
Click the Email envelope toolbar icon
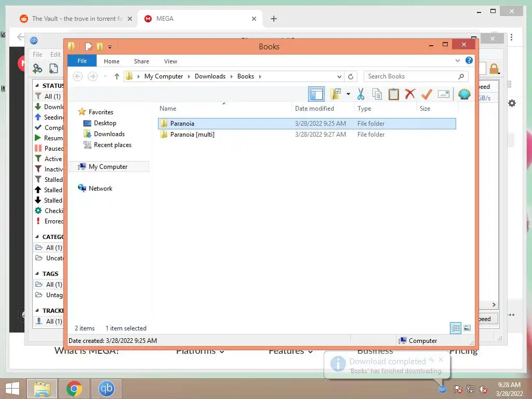[444, 94]
